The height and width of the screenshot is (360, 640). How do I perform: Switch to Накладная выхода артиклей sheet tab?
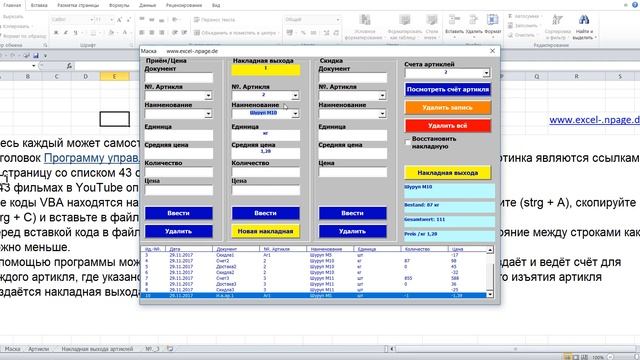[97, 349]
